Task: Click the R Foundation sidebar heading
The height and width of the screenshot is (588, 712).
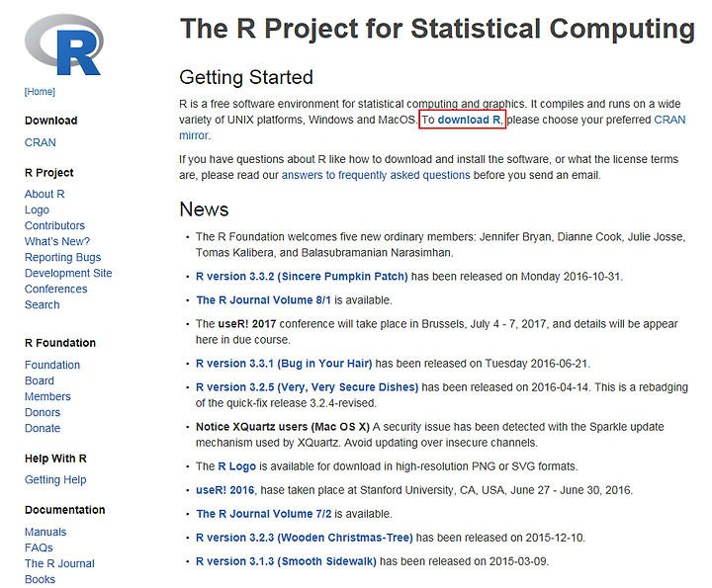Action: pyautogui.click(x=60, y=343)
